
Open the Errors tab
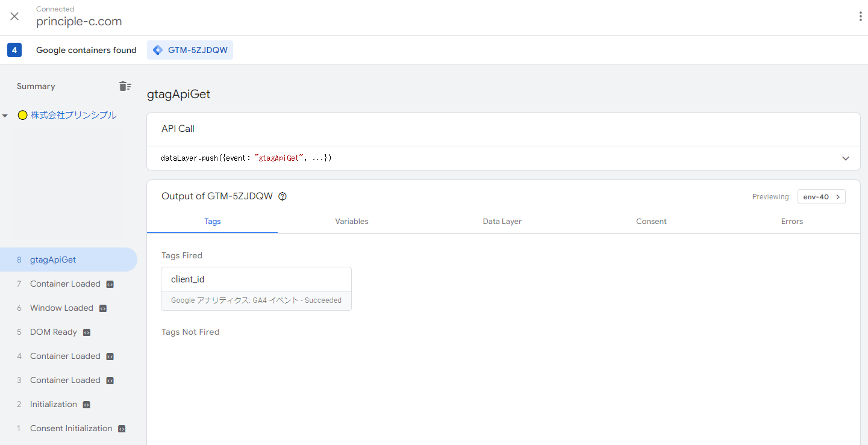(x=792, y=222)
